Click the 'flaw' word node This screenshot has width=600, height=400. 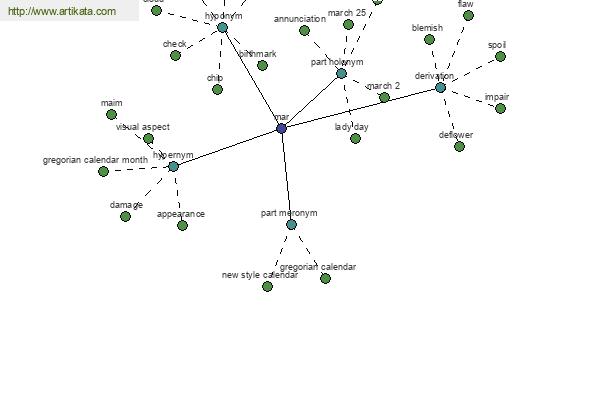point(468,16)
